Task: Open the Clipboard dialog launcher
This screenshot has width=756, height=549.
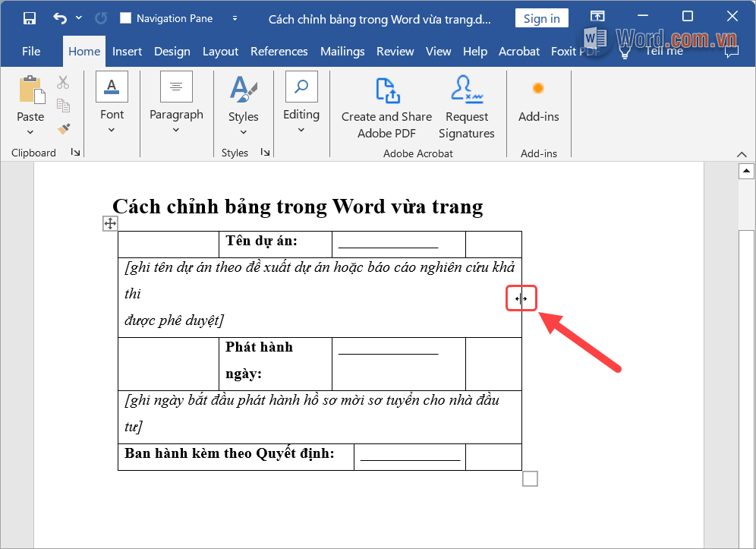Action: pyautogui.click(x=76, y=152)
